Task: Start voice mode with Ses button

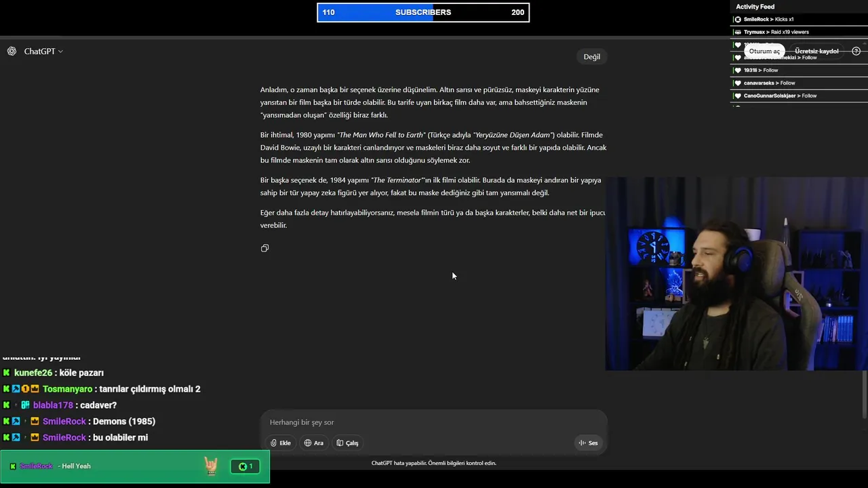Action: [588, 443]
